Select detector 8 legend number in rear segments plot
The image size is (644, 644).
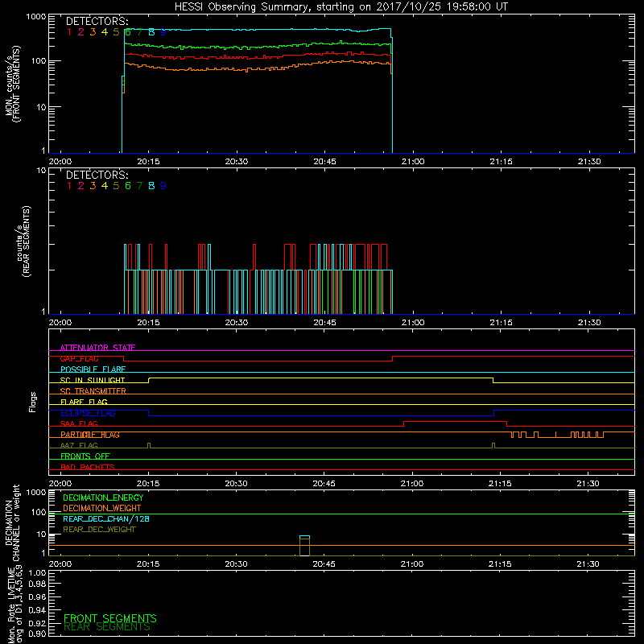151,186
